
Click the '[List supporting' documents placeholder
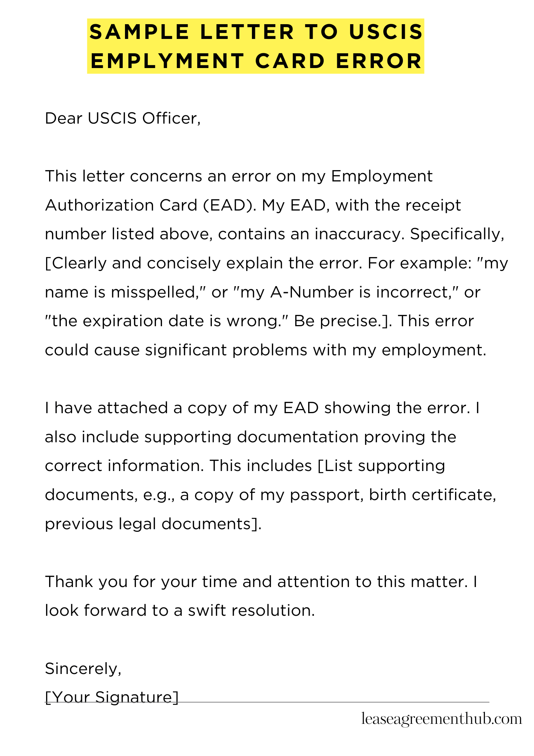[381, 466]
